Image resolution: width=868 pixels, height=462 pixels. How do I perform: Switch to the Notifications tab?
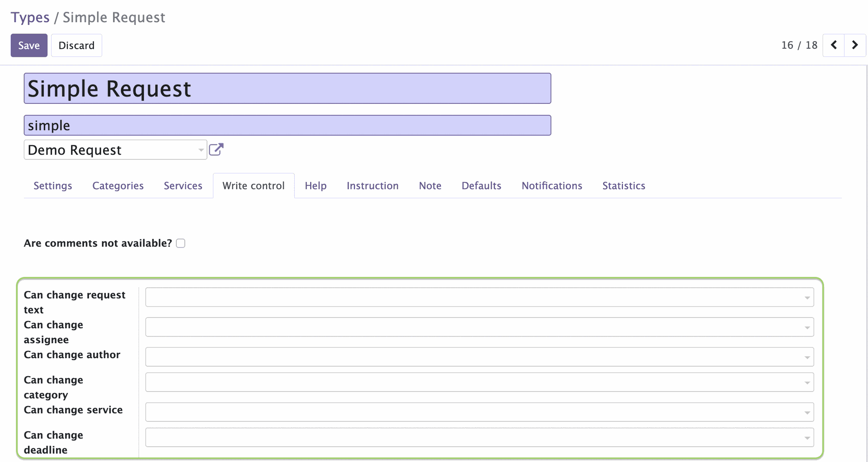[552, 186]
